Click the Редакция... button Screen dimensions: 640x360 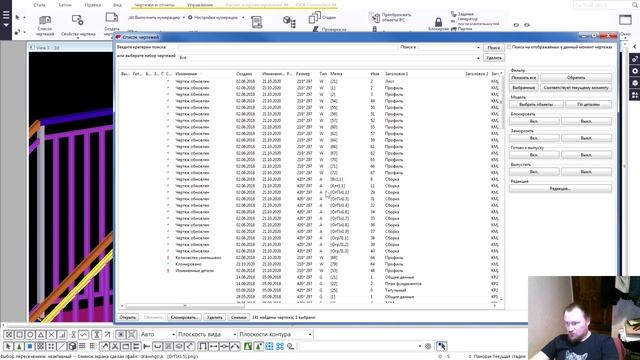pos(560,189)
